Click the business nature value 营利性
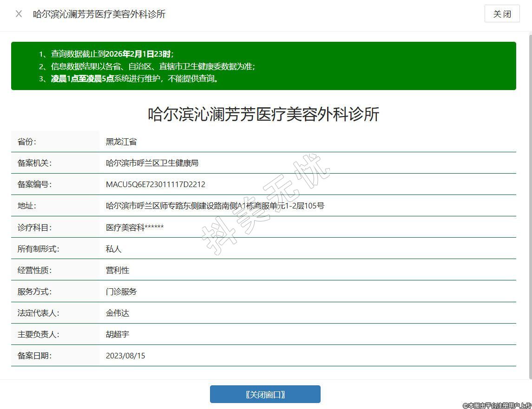The width and height of the screenshot is (532, 409). (x=117, y=270)
